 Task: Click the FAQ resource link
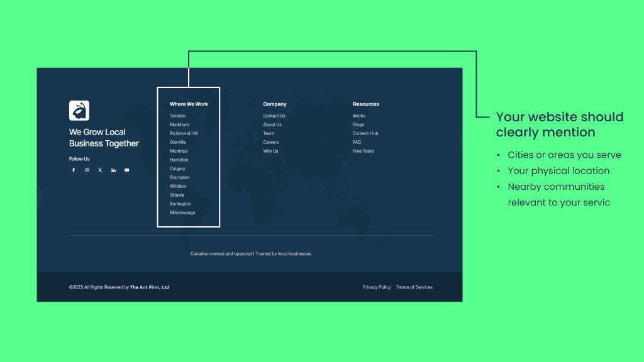[357, 142]
